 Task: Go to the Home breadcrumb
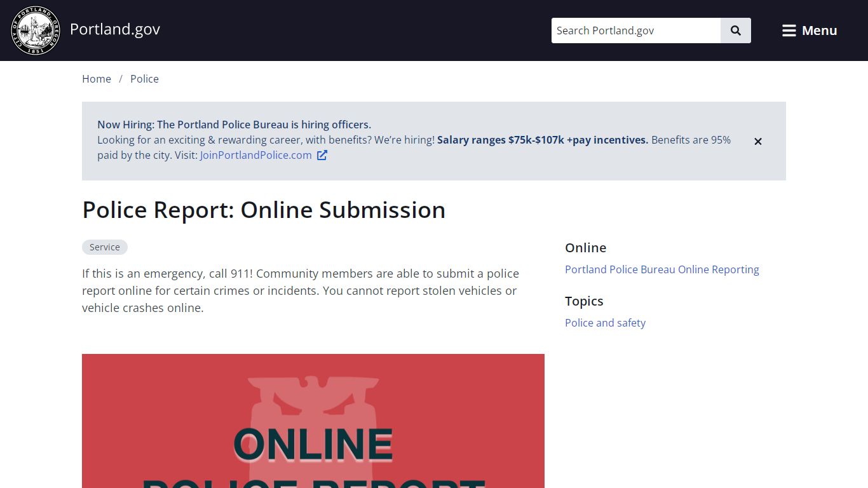(x=97, y=79)
